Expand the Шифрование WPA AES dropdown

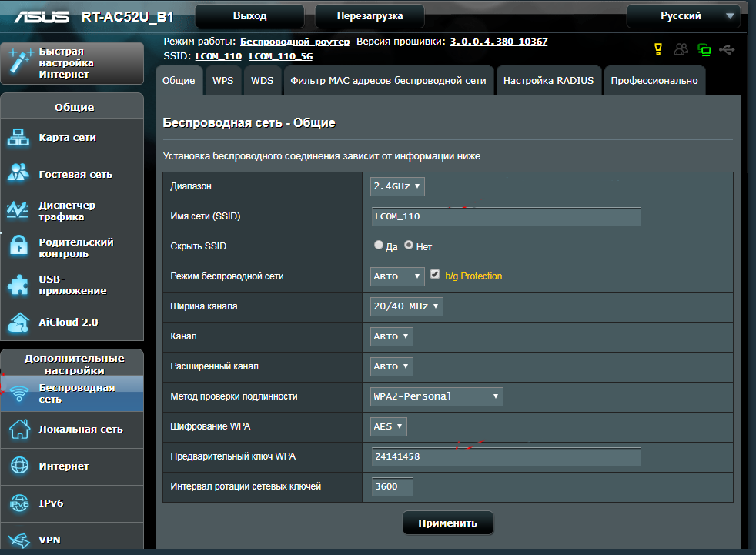tap(389, 426)
